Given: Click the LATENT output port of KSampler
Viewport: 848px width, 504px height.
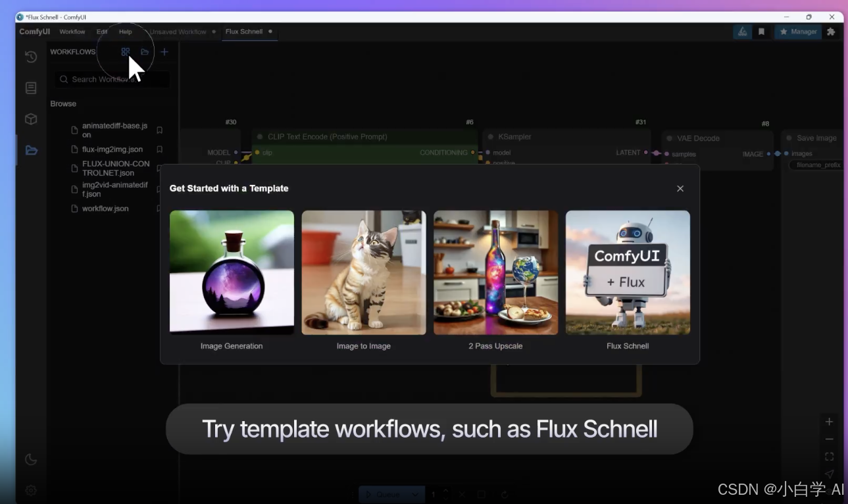Looking at the screenshot, I should (x=646, y=153).
